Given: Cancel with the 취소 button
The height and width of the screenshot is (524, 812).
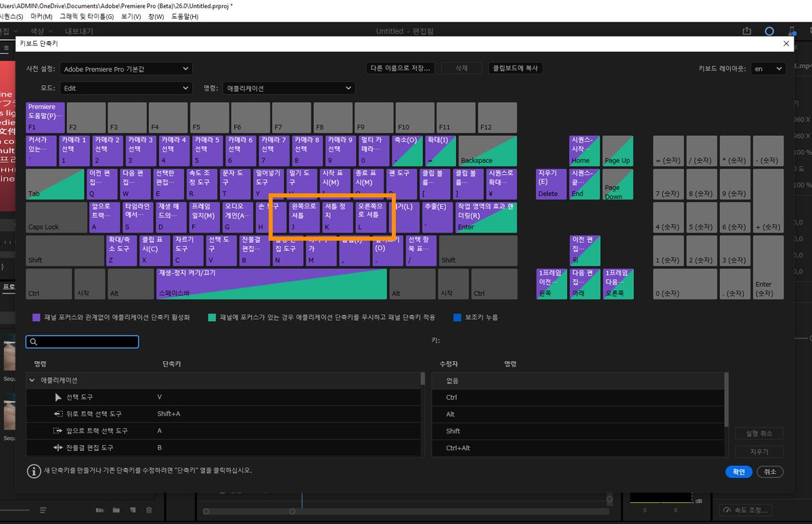Looking at the screenshot, I should (x=770, y=472).
